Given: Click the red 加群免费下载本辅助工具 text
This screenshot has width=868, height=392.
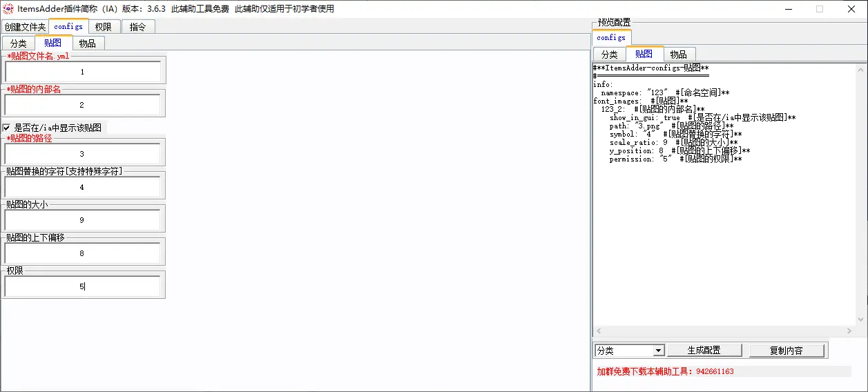Looking at the screenshot, I should coord(666,371).
